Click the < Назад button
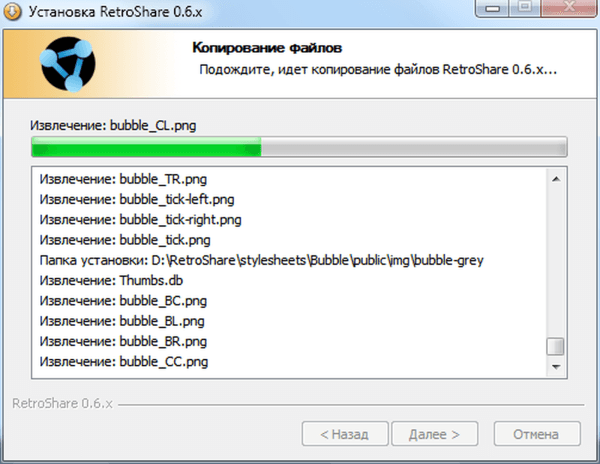Viewport: 600px width, 464px height. [x=345, y=434]
